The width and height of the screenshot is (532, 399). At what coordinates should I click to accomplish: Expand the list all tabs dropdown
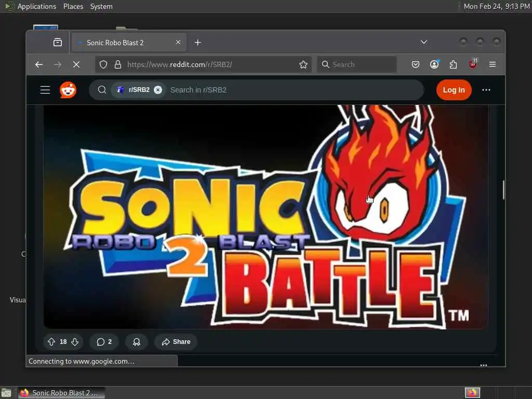tap(424, 42)
